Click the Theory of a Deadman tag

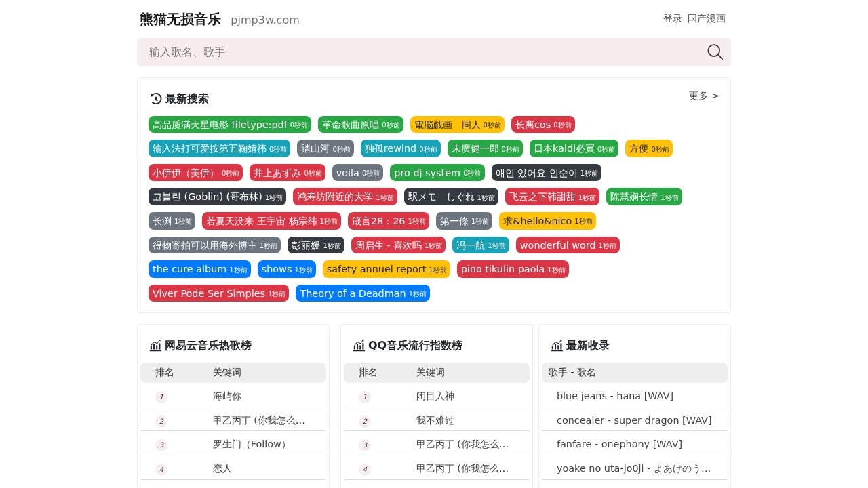[x=363, y=293]
